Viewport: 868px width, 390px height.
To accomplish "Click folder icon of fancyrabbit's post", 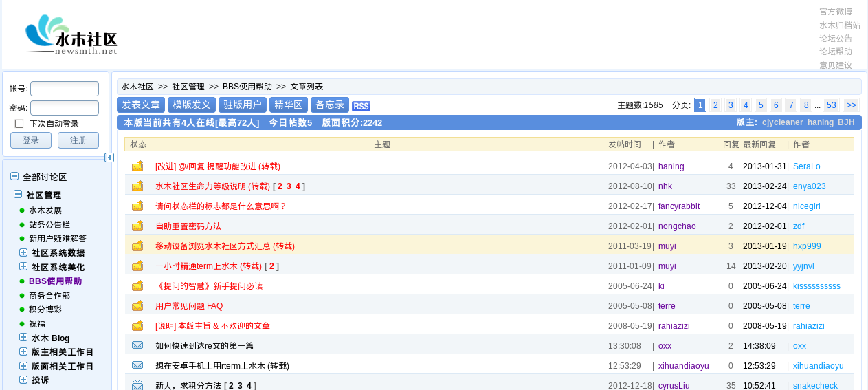I will [x=137, y=206].
